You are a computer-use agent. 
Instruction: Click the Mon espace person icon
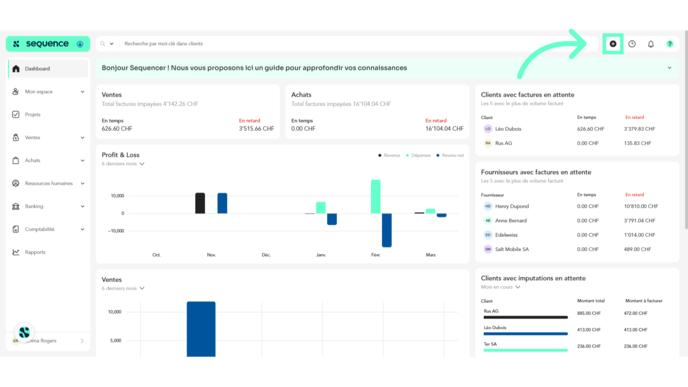[16, 92]
